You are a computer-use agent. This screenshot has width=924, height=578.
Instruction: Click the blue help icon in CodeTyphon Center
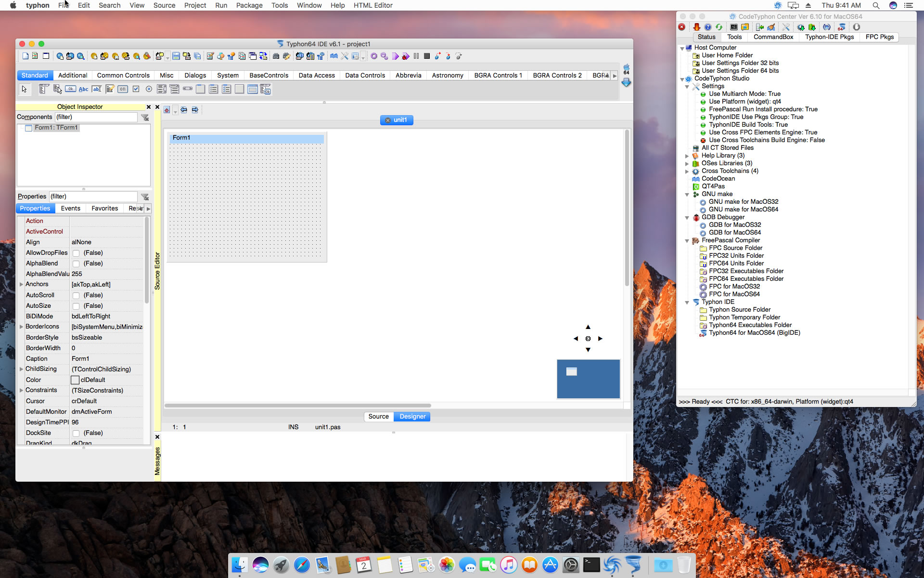pos(708,27)
